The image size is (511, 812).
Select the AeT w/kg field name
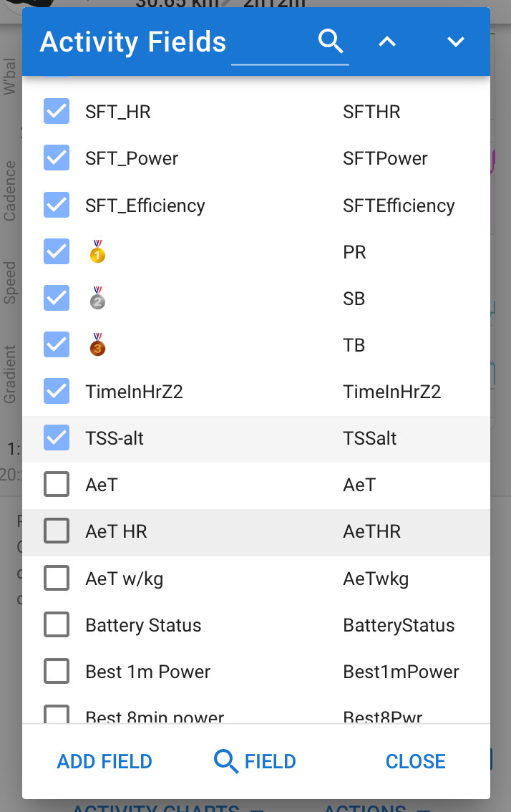click(125, 579)
